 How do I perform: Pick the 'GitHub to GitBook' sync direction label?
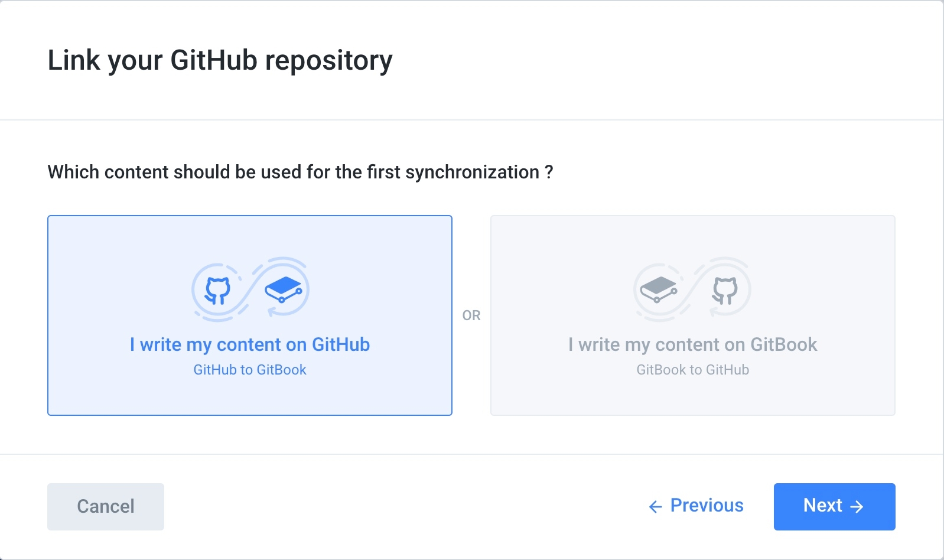pyautogui.click(x=250, y=370)
